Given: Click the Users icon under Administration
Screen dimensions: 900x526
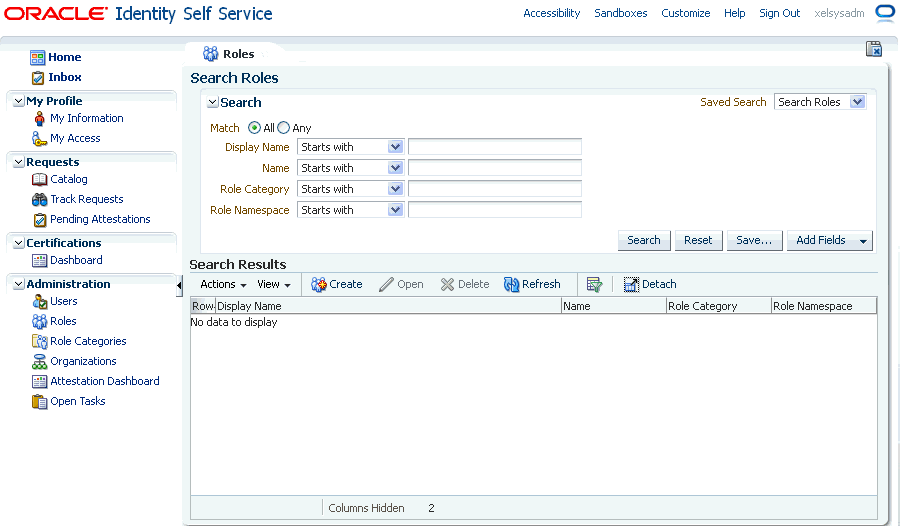Looking at the screenshot, I should pyautogui.click(x=40, y=301).
